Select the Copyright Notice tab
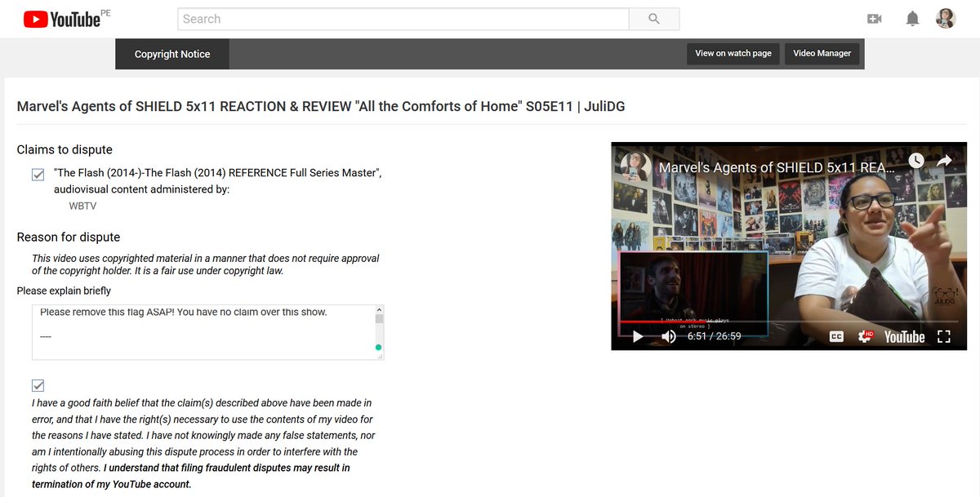The image size is (980, 497). (x=172, y=54)
